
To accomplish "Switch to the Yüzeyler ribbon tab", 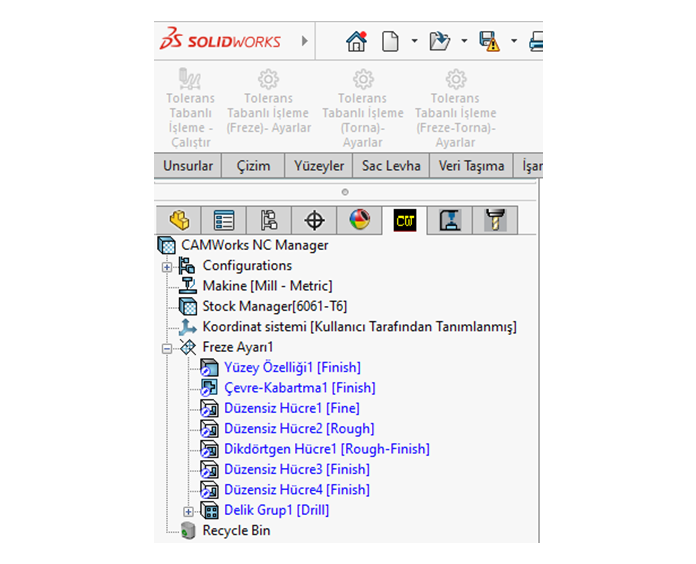I will [319, 166].
